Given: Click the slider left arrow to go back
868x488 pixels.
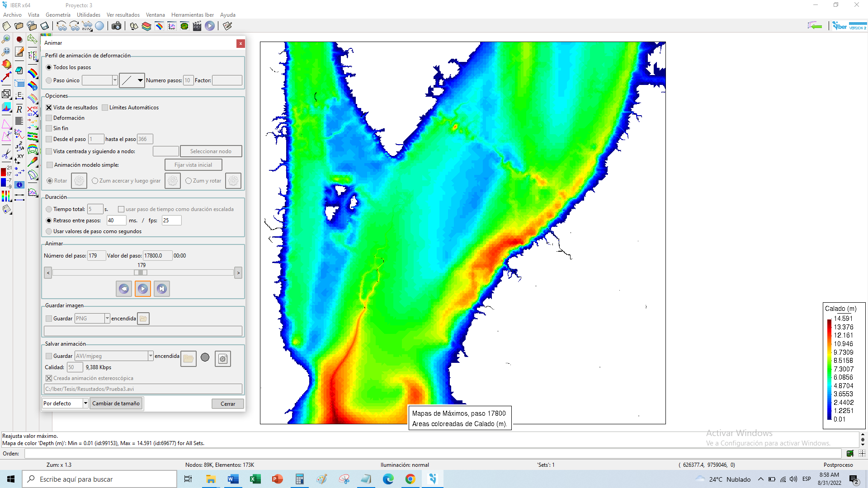Looking at the screenshot, I should [x=48, y=272].
